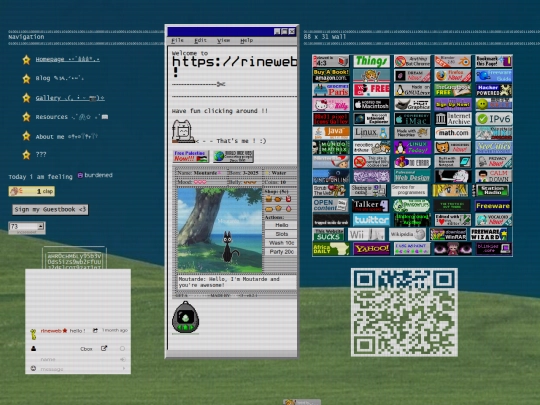
Task: Click the Firefox Now badge
Action: 453,75
